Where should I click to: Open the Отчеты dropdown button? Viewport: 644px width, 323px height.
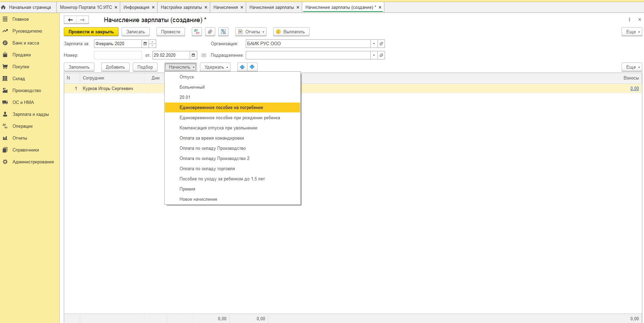click(251, 32)
